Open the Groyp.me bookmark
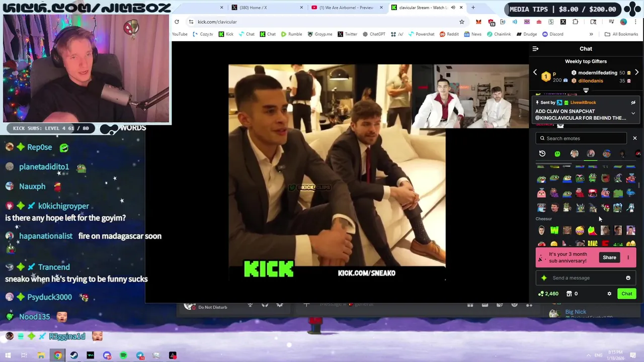Image resolution: width=644 pixels, height=362 pixels. point(320,34)
